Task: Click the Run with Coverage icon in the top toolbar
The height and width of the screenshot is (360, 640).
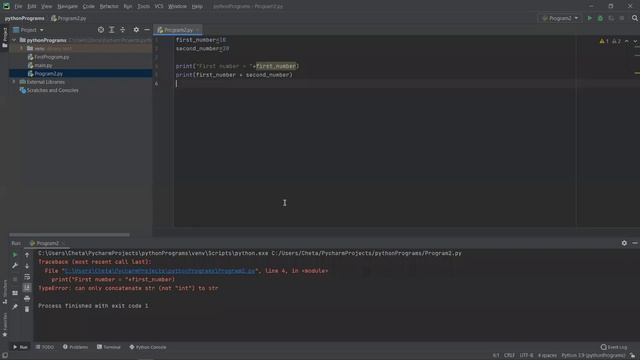Action: (x=611, y=18)
